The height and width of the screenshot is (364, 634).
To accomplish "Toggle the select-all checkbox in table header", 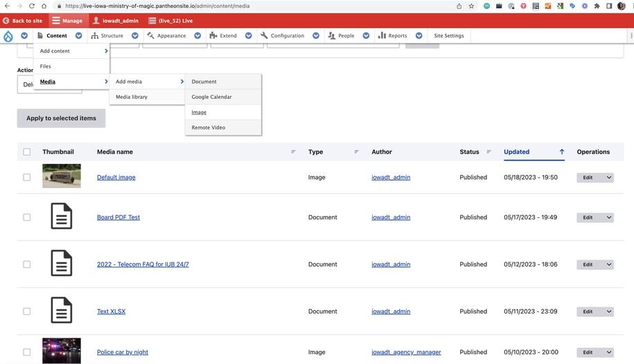I will [27, 152].
